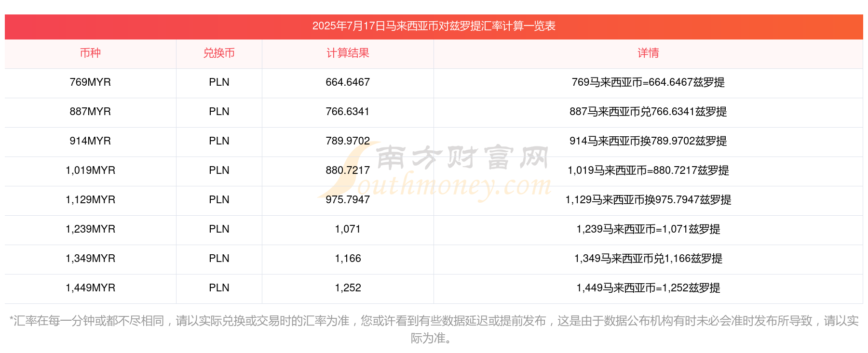Click the result value 1,166

pyautogui.click(x=348, y=259)
